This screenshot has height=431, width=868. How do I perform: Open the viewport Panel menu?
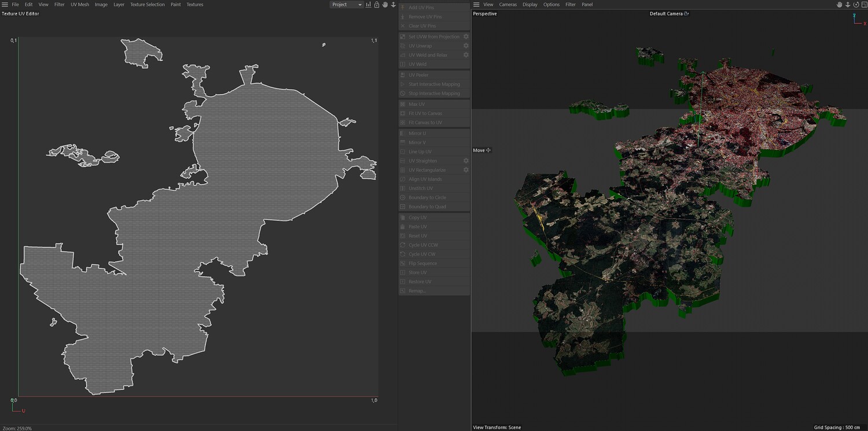coord(587,5)
